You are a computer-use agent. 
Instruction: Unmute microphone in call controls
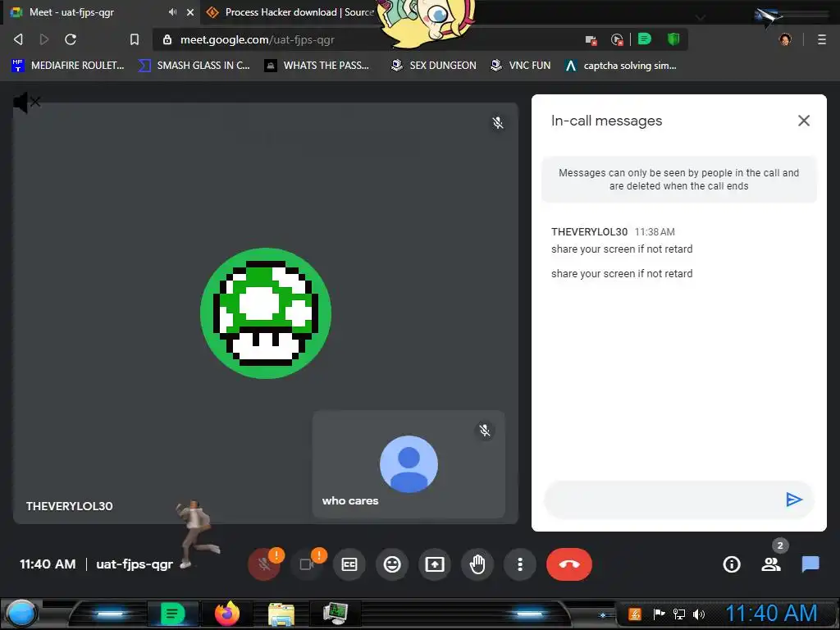(x=263, y=564)
